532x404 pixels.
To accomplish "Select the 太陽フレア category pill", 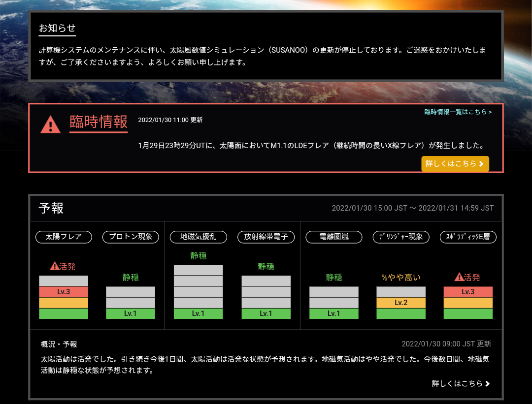I will [x=64, y=237].
